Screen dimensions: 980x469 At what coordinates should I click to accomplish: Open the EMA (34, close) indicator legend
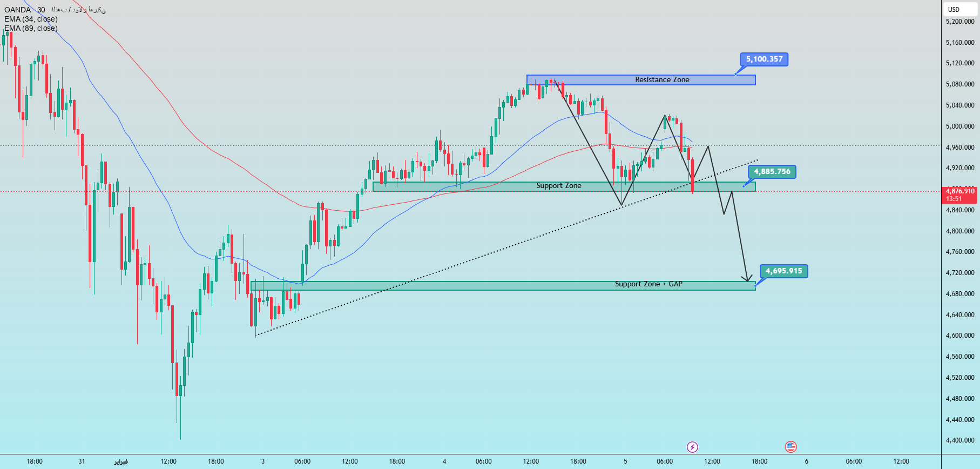(31, 19)
